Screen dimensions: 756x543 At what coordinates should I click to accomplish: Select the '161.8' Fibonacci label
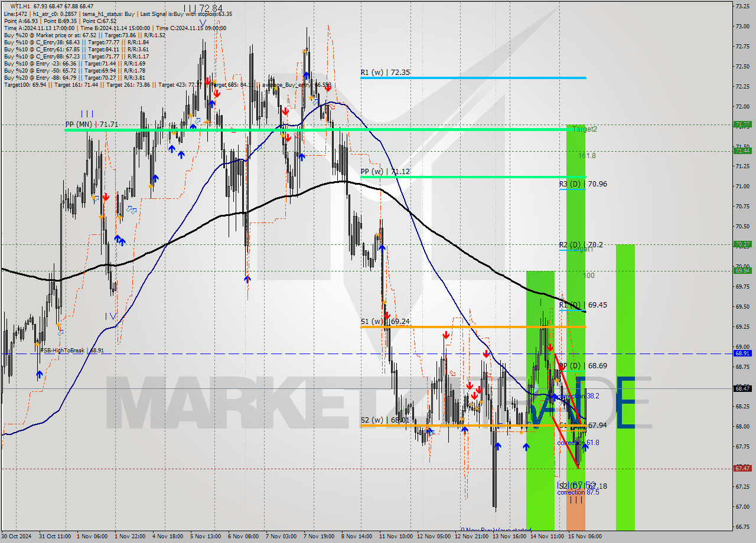click(587, 156)
